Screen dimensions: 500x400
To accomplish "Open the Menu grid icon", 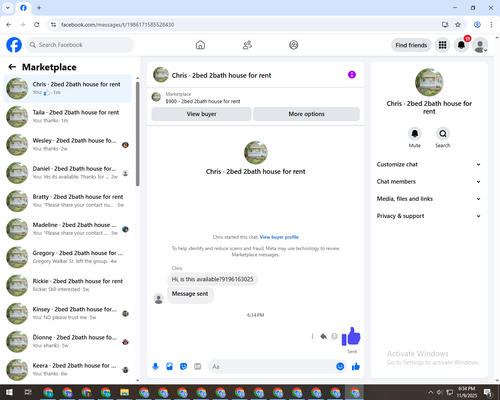I will pos(442,45).
